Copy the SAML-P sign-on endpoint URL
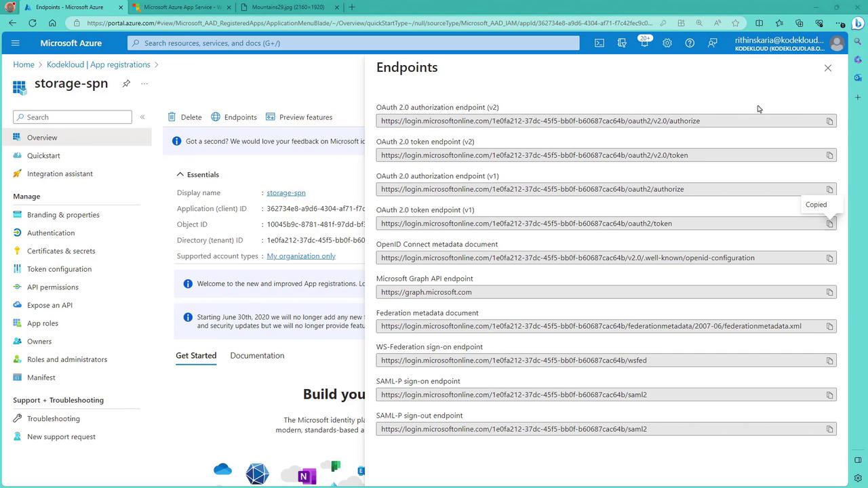Image resolution: width=868 pixels, height=488 pixels. [829, 395]
